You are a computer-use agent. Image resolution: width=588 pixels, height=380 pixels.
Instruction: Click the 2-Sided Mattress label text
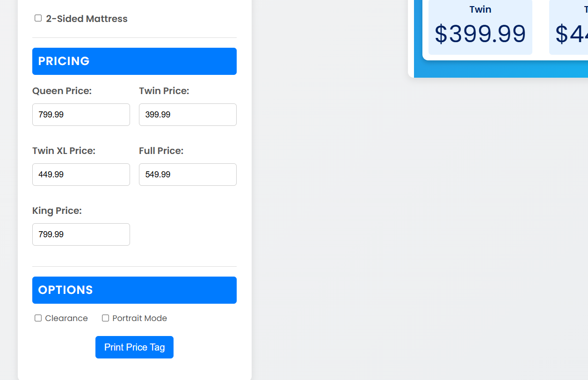[86, 19]
